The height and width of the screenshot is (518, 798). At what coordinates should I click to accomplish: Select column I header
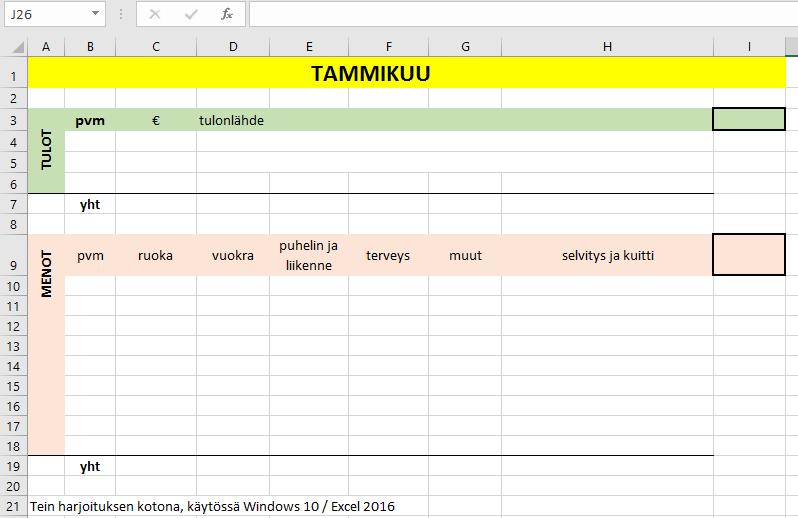pos(749,47)
